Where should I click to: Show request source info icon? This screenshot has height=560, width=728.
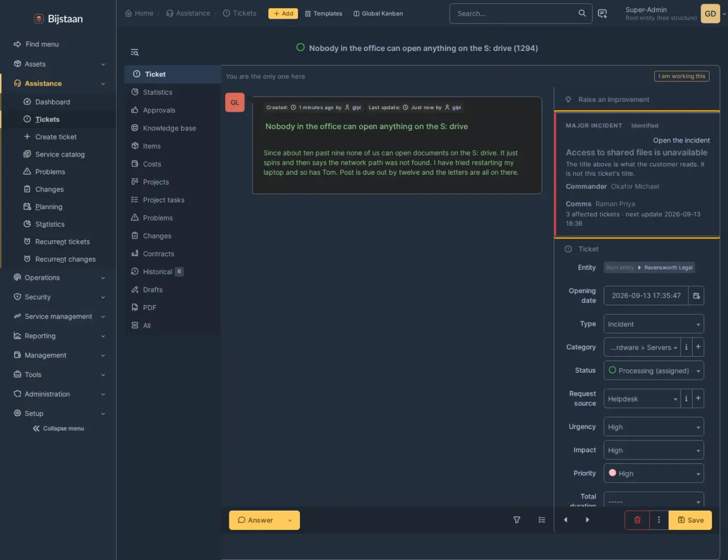[x=686, y=398]
